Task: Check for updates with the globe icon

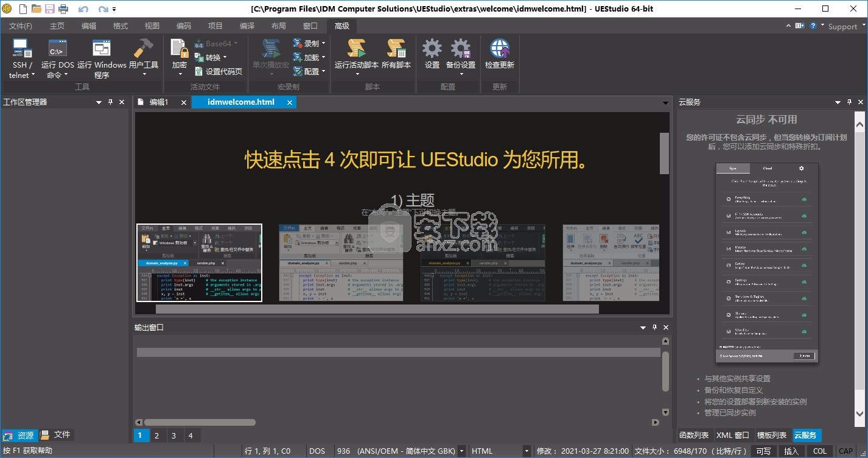Action: tap(500, 55)
